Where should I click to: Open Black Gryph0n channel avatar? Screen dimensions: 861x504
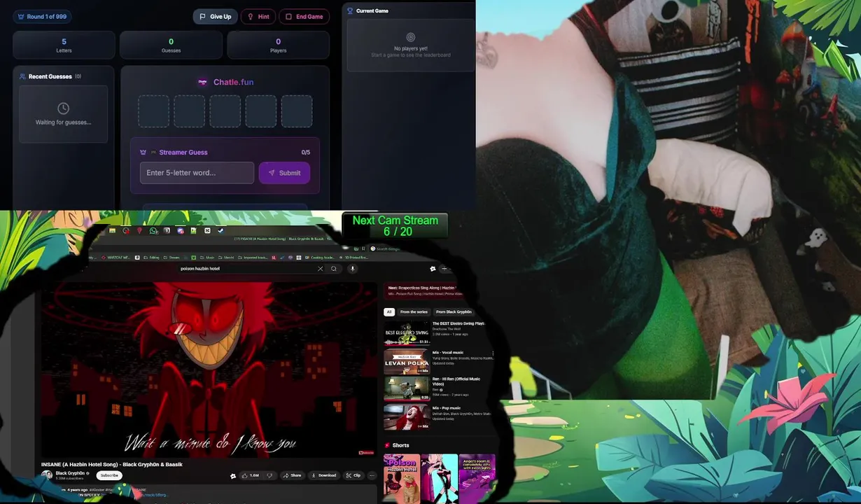pos(47,475)
